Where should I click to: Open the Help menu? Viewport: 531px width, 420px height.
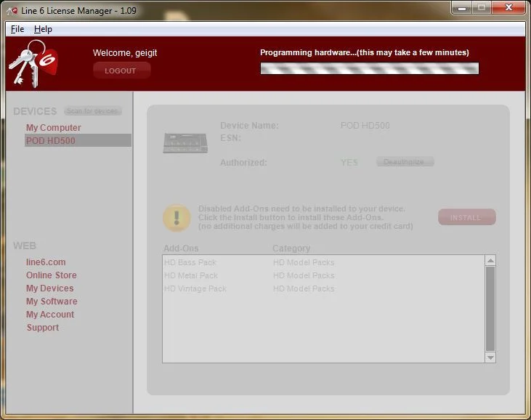pos(43,29)
